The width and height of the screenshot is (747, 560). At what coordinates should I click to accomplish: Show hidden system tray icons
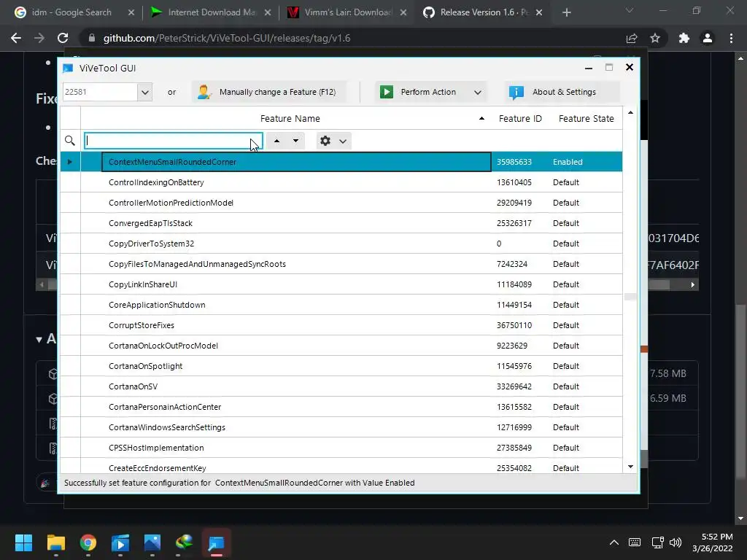pos(614,542)
